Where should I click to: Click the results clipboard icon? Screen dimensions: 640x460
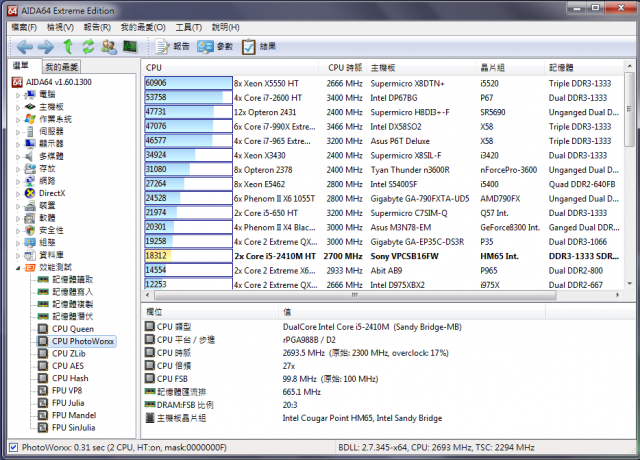249,47
